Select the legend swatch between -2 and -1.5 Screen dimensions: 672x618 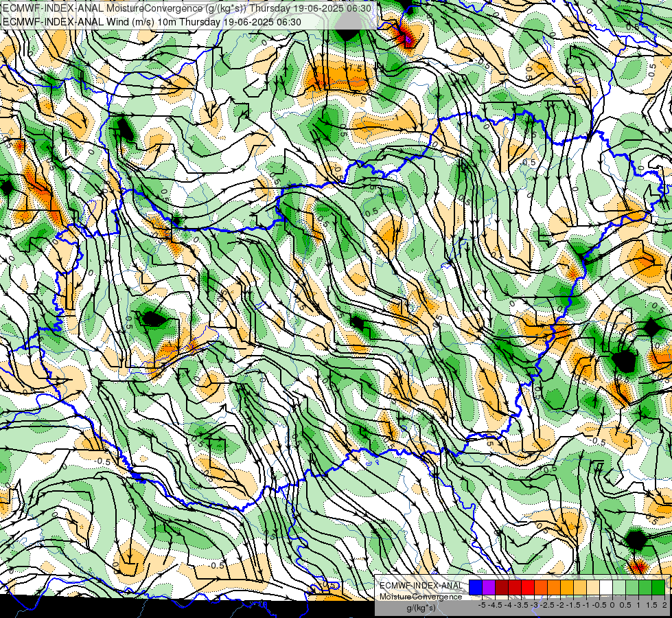click(x=567, y=588)
